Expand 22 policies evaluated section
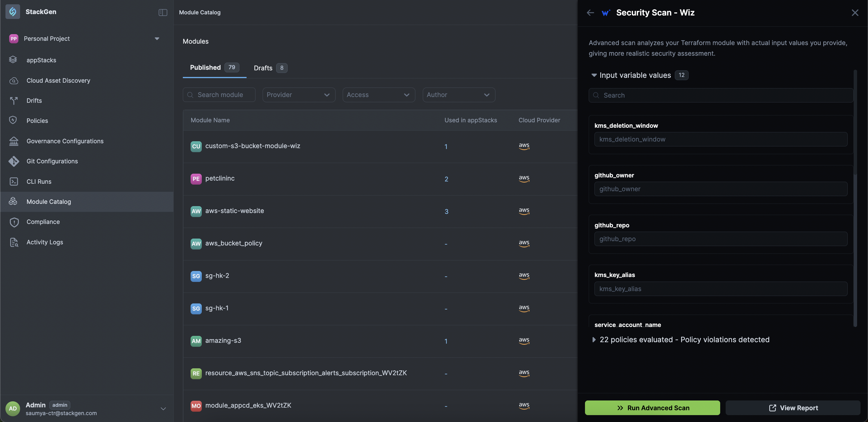The height and width of the screenshot is (422, 868). [594, 339]
